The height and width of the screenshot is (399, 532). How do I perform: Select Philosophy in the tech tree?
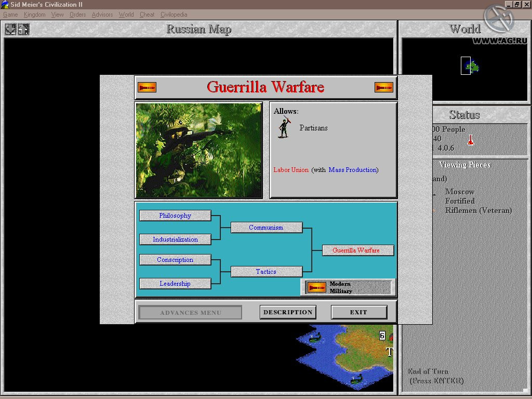[175, 216]
